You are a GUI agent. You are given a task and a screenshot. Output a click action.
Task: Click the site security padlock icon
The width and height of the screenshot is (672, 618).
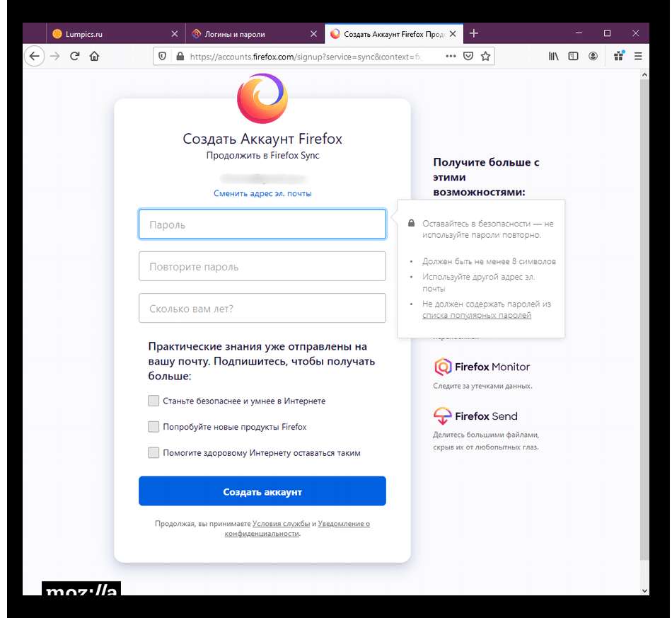180,56
